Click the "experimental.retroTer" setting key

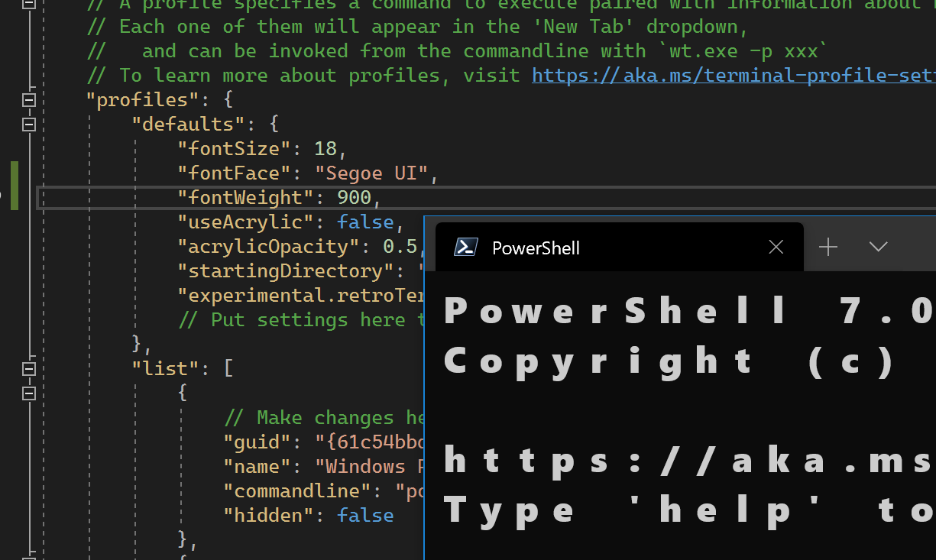pyautogui.click(x=300, y=295)
